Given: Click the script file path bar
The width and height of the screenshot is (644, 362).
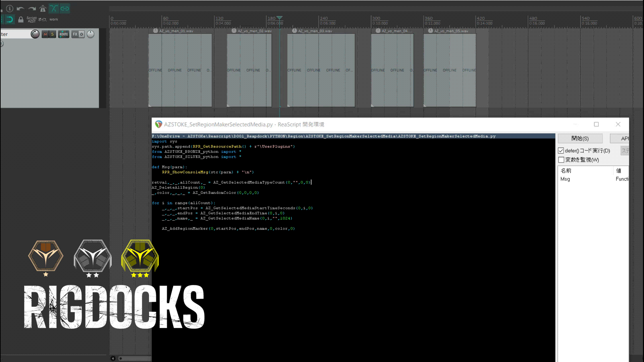Looking at the screenshot, I should [354, 136].
